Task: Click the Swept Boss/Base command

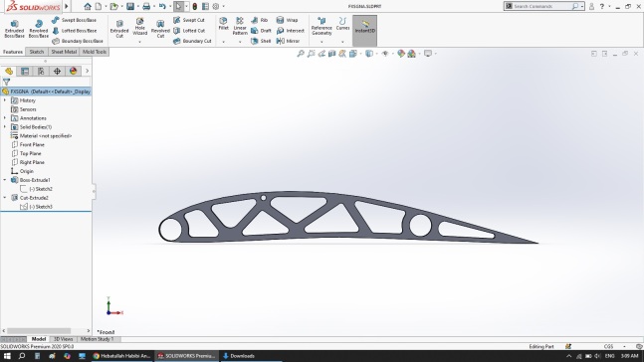Action: [x=74, y=20]
